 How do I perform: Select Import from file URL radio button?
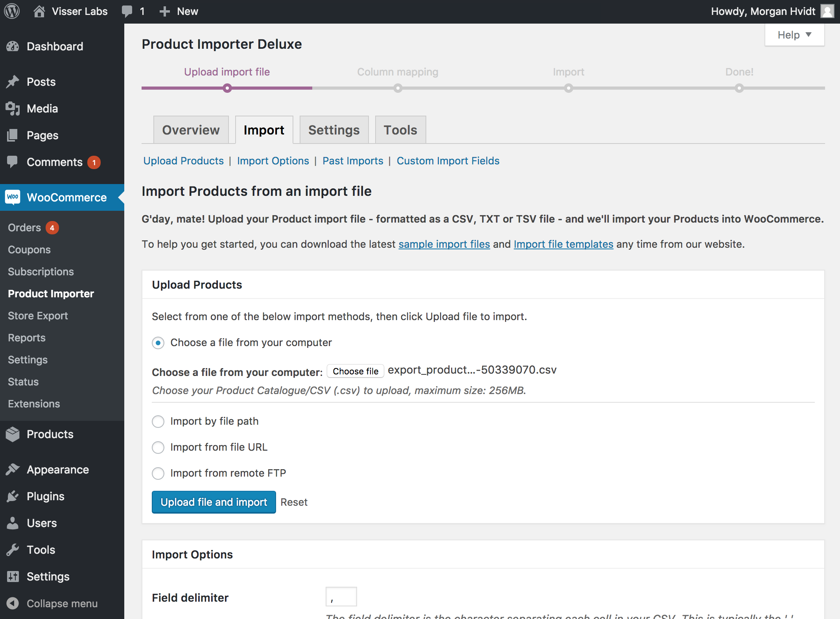158,448
